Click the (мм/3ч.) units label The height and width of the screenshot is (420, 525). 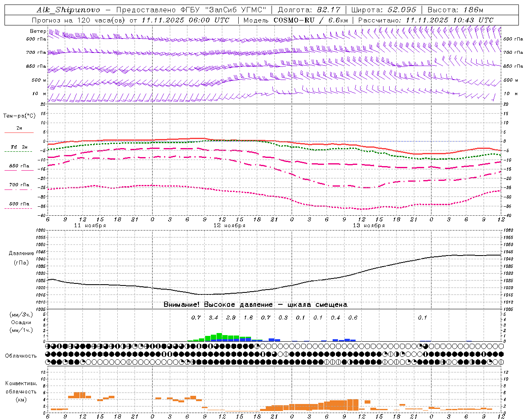(21, 315)
